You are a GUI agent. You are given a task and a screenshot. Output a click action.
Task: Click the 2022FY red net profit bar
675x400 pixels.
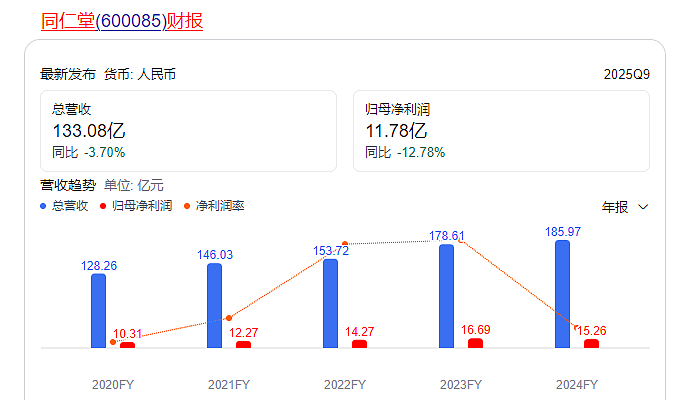pyautogui.click(x=359, y=344)
